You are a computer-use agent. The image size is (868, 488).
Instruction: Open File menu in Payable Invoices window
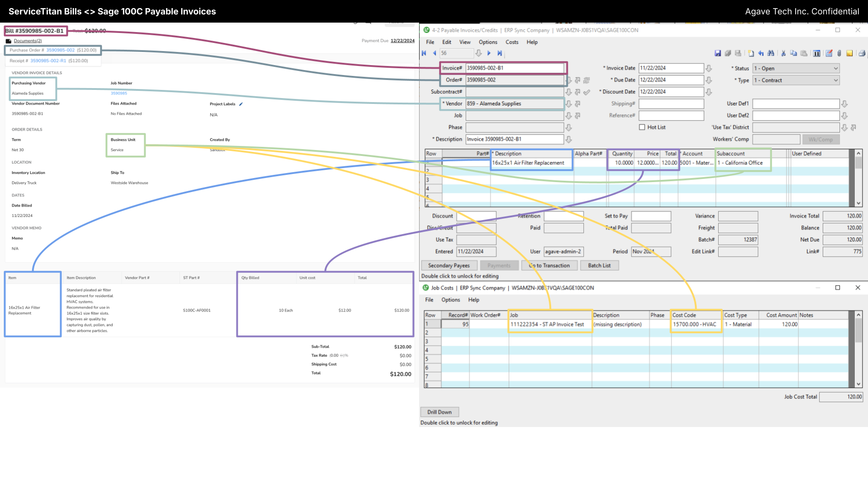click(430, 42)
